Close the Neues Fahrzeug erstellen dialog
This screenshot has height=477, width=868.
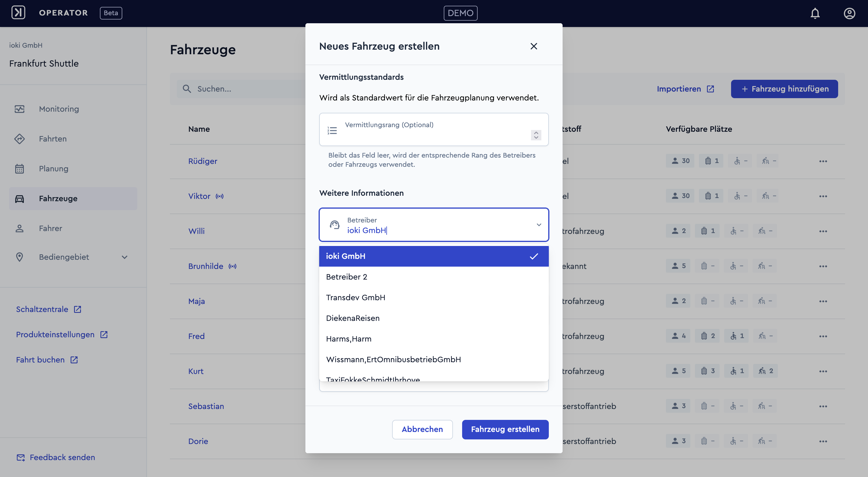coord(534,46)
